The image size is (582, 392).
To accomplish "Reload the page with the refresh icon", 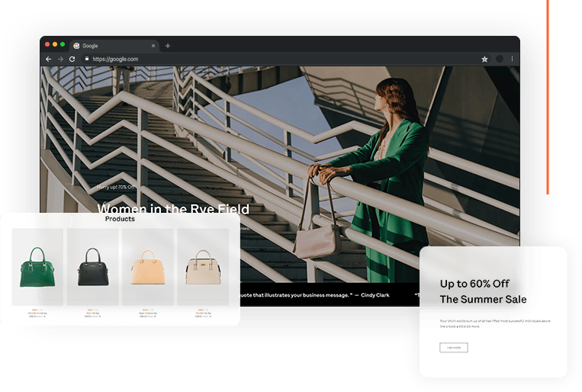I will point(72,59).
